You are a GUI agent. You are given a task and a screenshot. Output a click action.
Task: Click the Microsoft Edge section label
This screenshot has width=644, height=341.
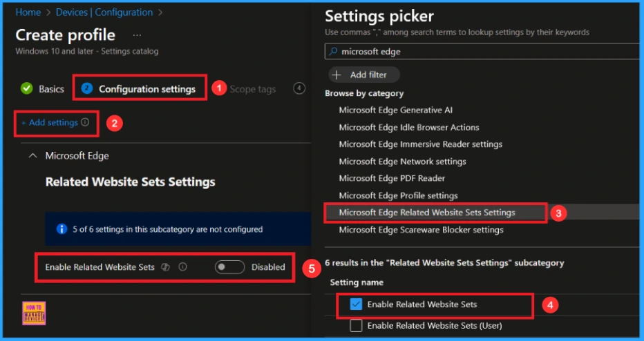(x=77, y=156)
